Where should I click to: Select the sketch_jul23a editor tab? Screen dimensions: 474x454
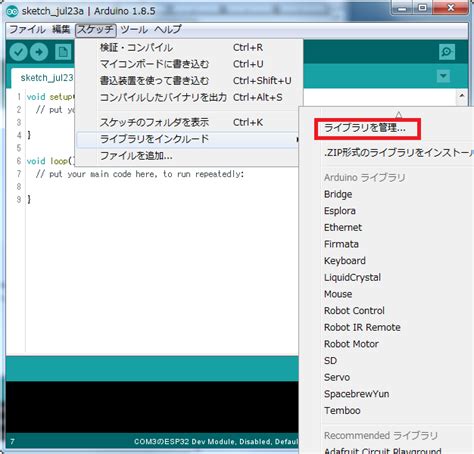(43, 78)
